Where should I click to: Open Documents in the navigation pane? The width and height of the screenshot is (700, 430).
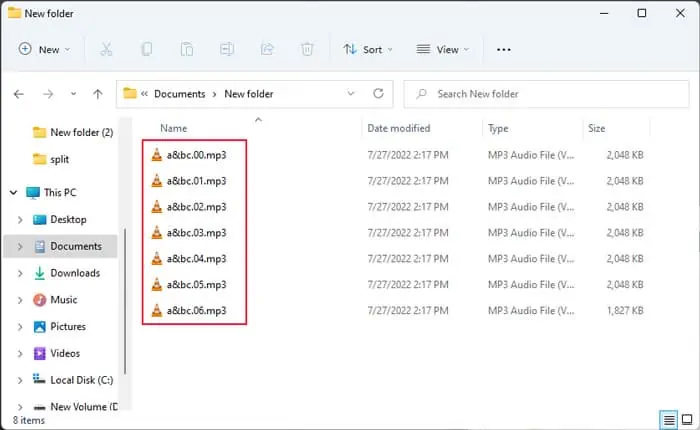pos(67,246)
